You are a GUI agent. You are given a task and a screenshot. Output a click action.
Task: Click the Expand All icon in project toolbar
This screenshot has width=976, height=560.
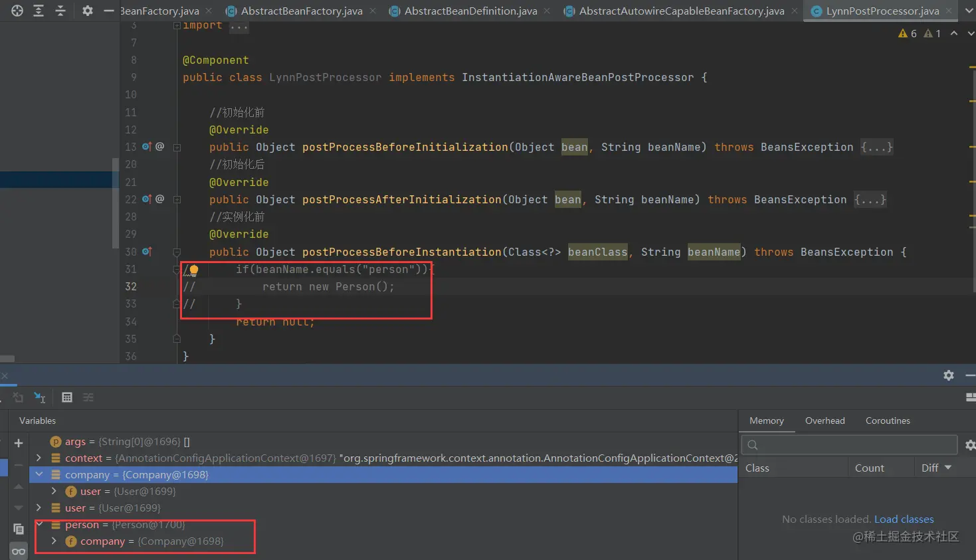coord(39,11)
